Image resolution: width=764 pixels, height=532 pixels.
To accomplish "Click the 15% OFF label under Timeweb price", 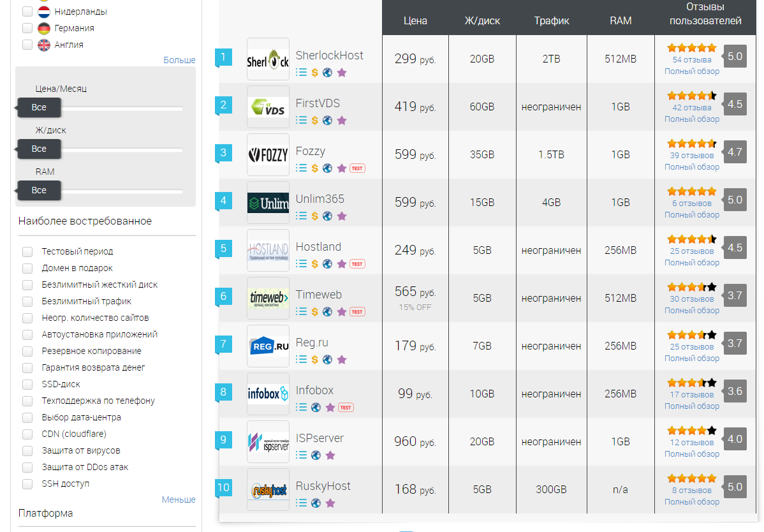I will click(415, 307).
